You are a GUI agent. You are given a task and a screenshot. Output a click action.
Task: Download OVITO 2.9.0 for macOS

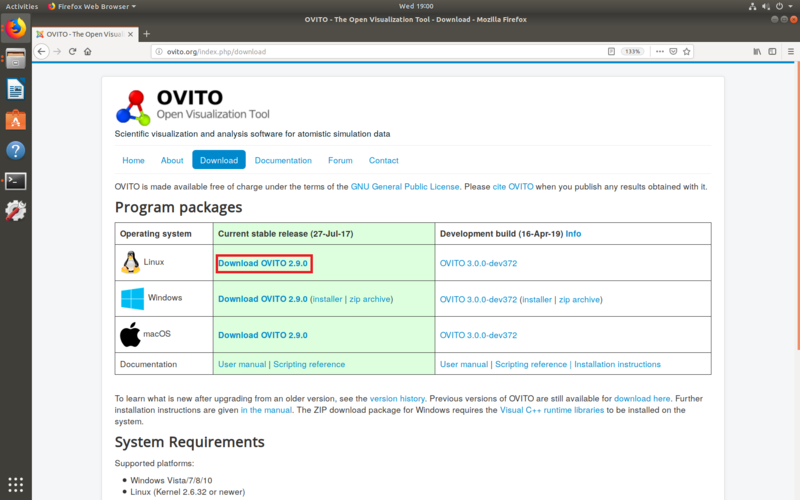263,335
